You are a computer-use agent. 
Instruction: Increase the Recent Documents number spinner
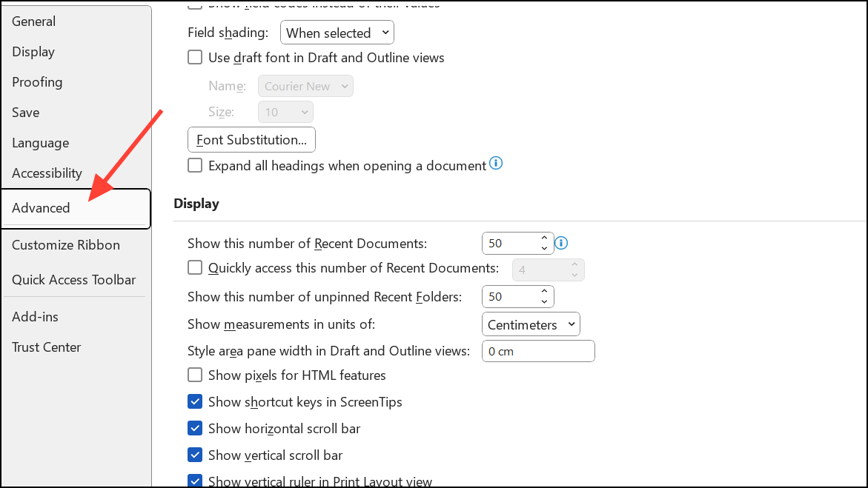[x=544, y=238]
